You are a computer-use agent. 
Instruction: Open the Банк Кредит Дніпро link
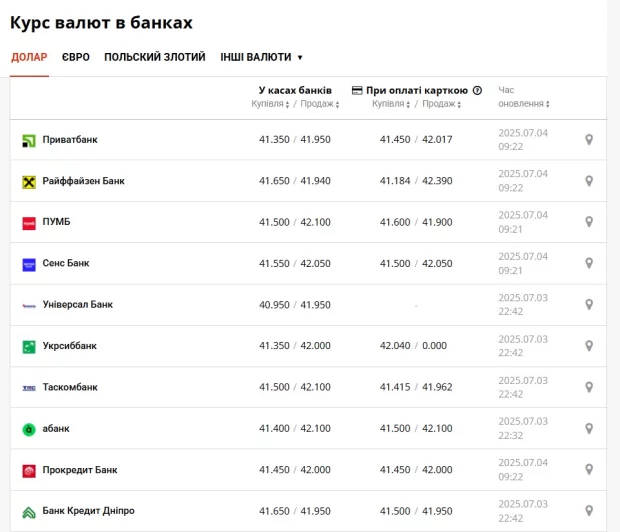[x=88, y=511]
